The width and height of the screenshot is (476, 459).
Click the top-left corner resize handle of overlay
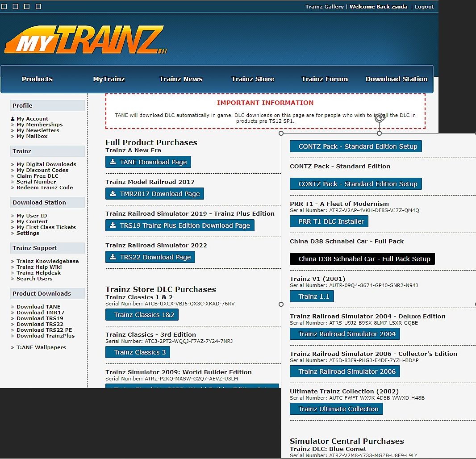tap(281, 133)
